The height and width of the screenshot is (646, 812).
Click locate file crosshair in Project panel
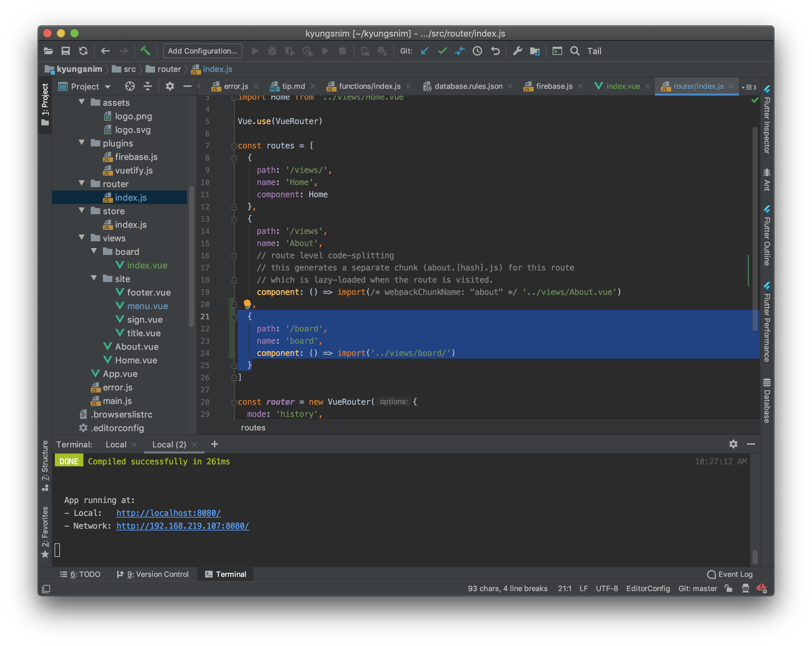tap(130, 86)
